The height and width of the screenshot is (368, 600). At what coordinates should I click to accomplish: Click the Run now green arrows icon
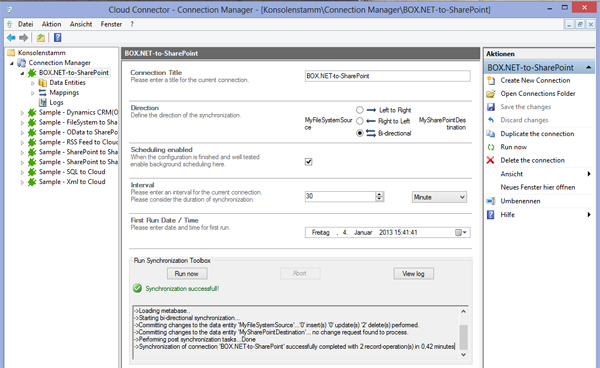[491, 147]
